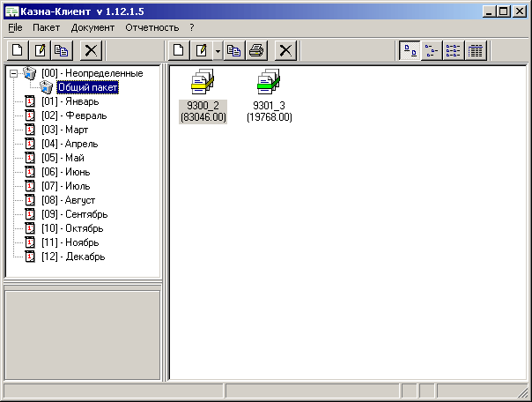Click the bin icon beside Неопределенные
The width and height of the screenshot is (532, 402).
[x=30, y=73]
